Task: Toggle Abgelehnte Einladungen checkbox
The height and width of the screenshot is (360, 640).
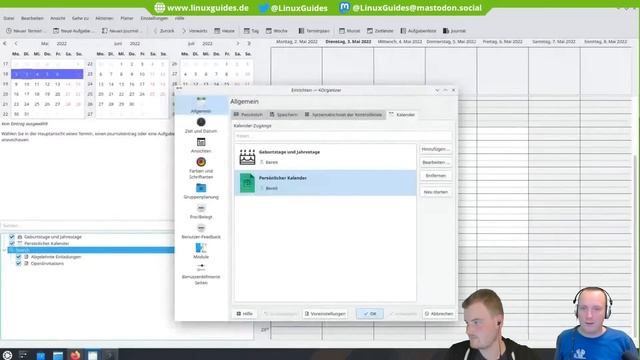Action: pos(18,257)
